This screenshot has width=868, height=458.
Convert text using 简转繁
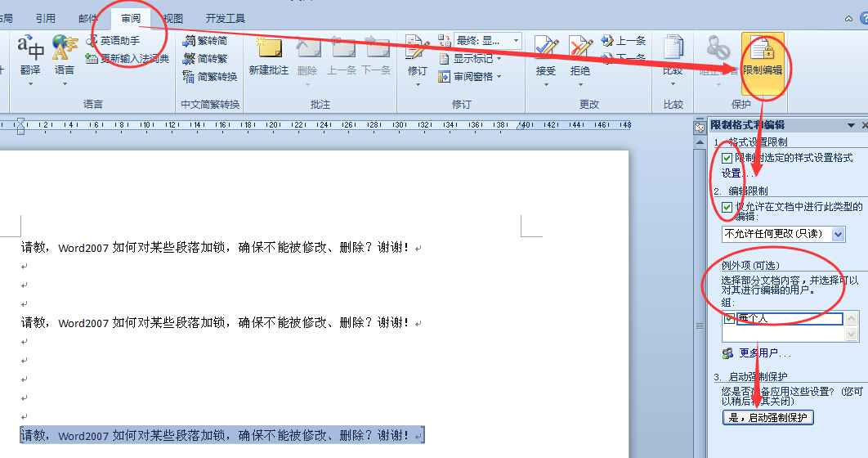coord(205,58)
